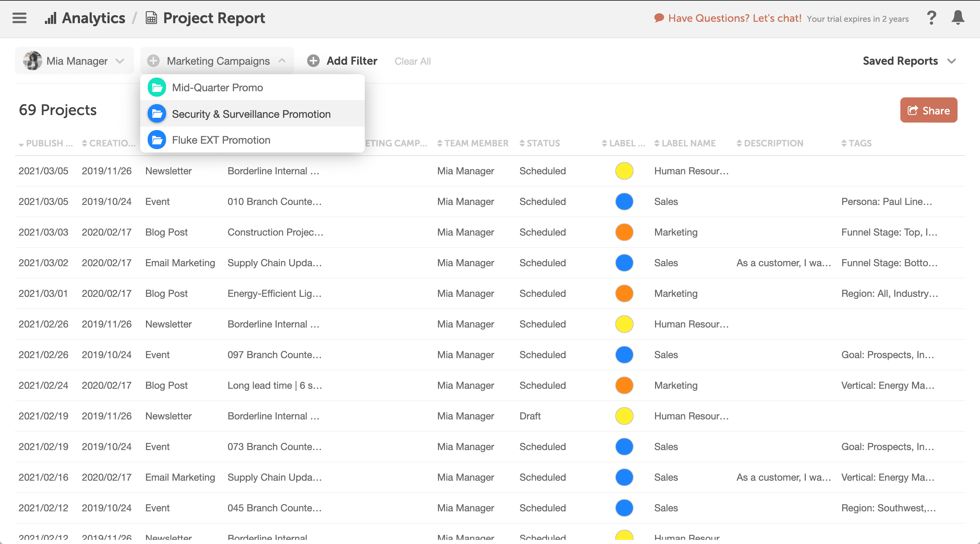Click the Clear All link
This screenshot has width=980, height=544.
click(412, 61)
